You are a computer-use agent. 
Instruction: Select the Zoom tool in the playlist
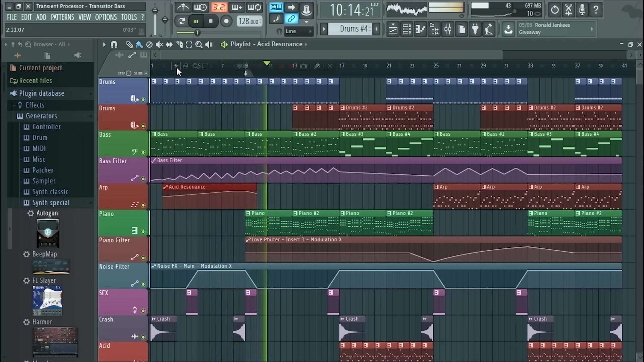point(199,44)
